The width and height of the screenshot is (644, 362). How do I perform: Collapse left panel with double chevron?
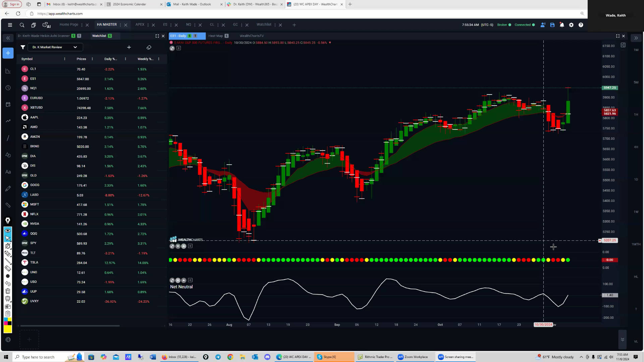coord(8,38)
